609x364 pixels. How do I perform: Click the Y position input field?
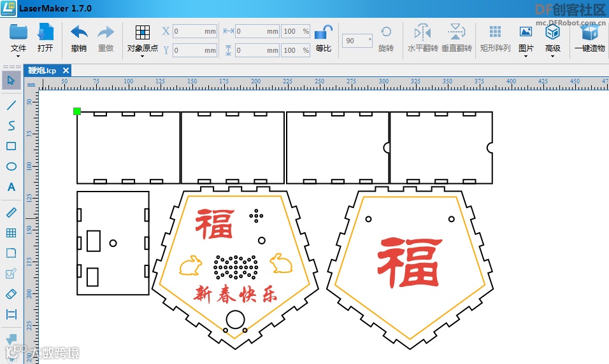[x=194, y=50]
